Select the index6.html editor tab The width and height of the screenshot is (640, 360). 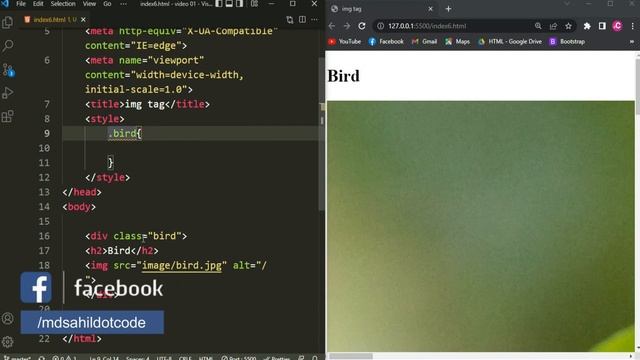pyautogui.click(x=55, y=20)
